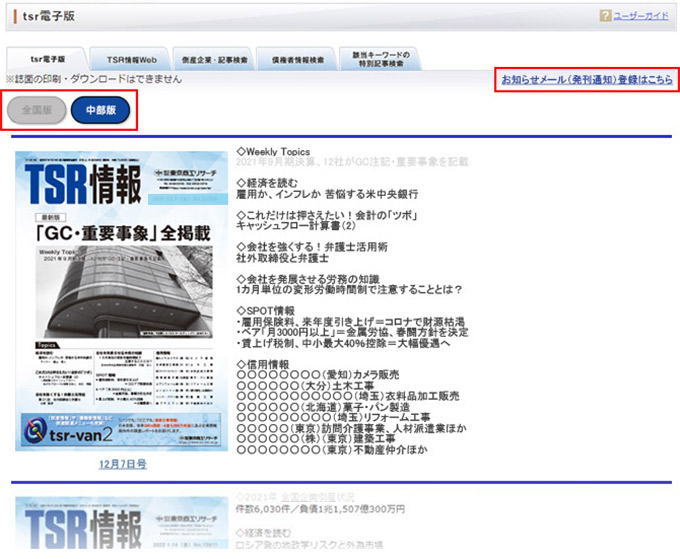Switch to the tsr電子版 tab
The image size is (680, 559).
(48, 59)
